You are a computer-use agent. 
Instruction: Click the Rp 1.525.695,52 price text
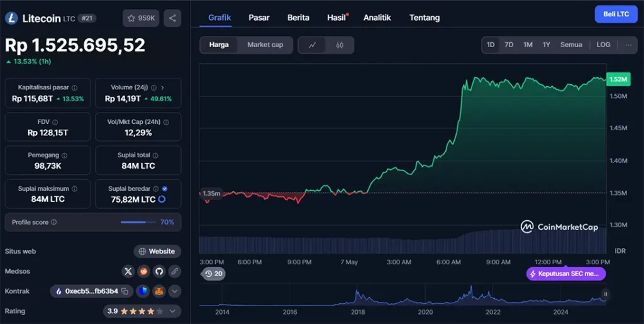tap(75, 45)
